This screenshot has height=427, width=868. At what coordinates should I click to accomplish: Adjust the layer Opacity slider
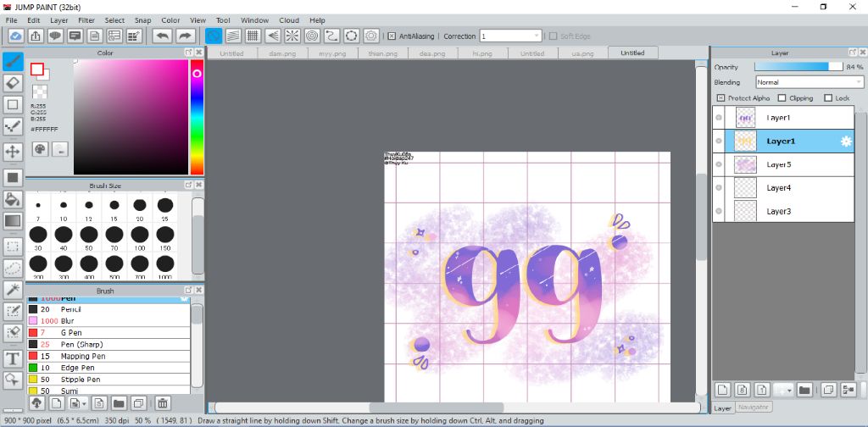pos(797,66)
